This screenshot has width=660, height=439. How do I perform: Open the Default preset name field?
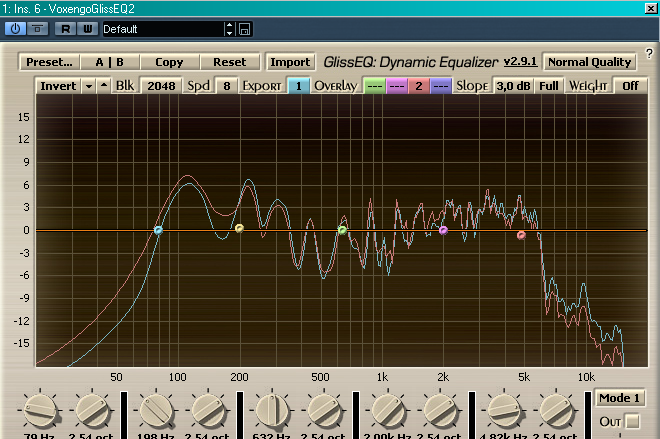[x=163, y=29]
